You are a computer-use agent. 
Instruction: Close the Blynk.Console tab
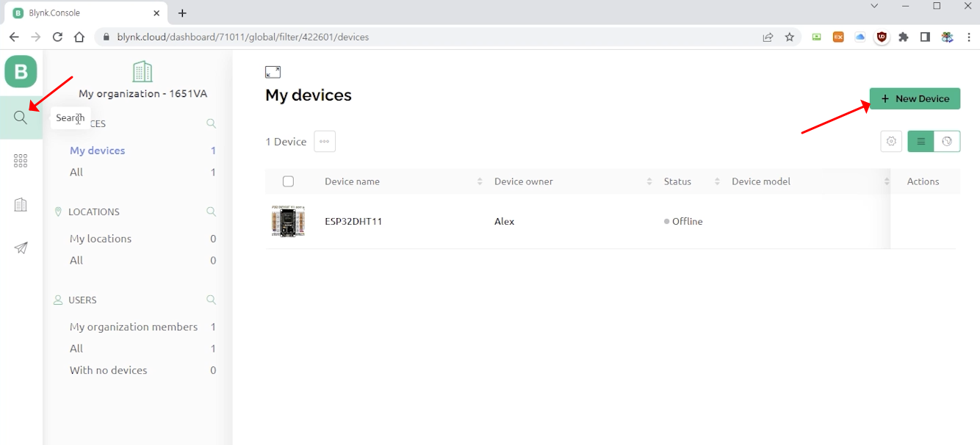[156, 13]
